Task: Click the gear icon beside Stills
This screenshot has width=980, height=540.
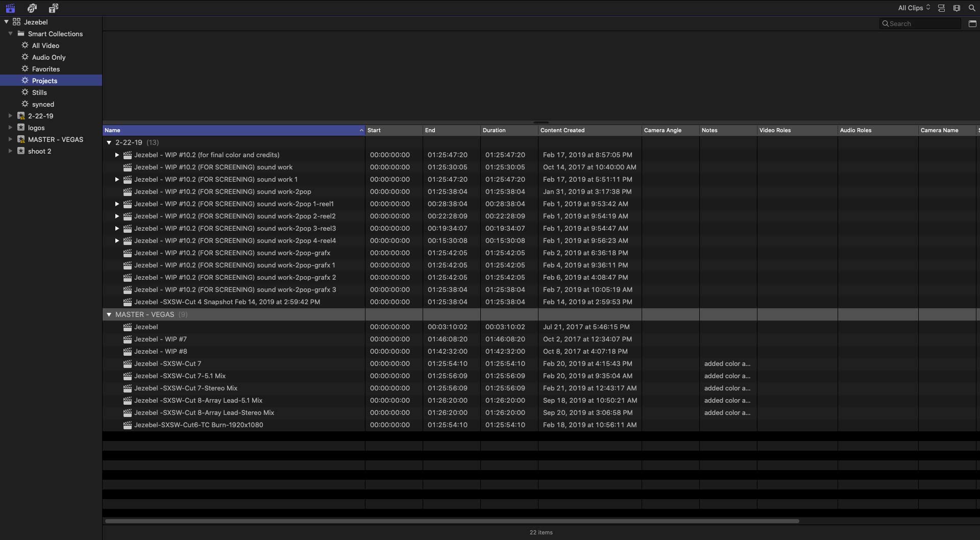Action: pyautogui.click(x=25, y=92)
